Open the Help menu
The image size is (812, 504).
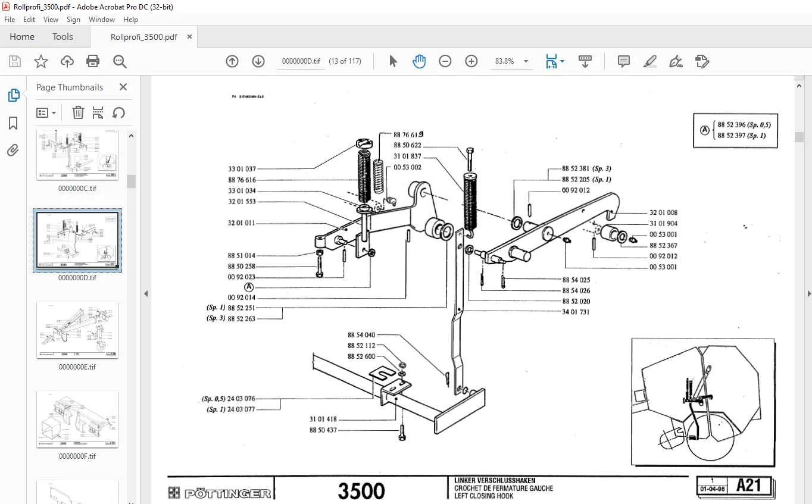[x=130, y=20]
